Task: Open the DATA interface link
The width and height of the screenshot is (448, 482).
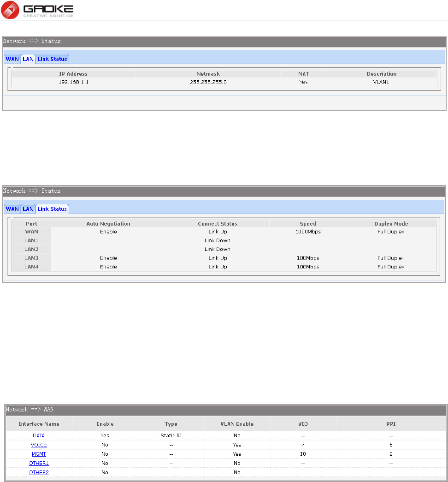Action: coord(39,435)
